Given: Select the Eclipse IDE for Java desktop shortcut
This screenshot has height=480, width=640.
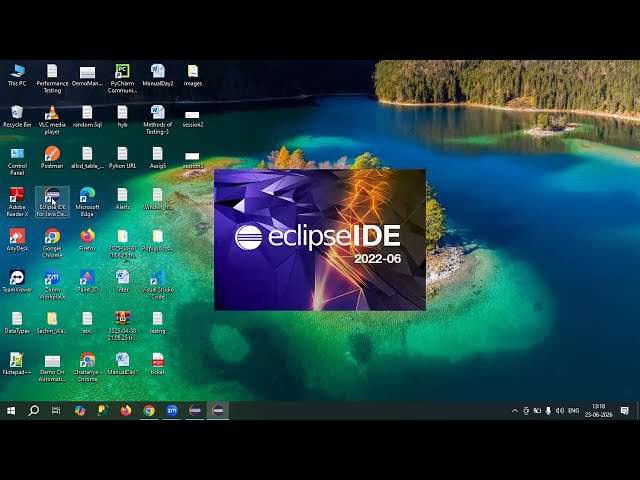Looking at the screenshot, I should point(52,202).
